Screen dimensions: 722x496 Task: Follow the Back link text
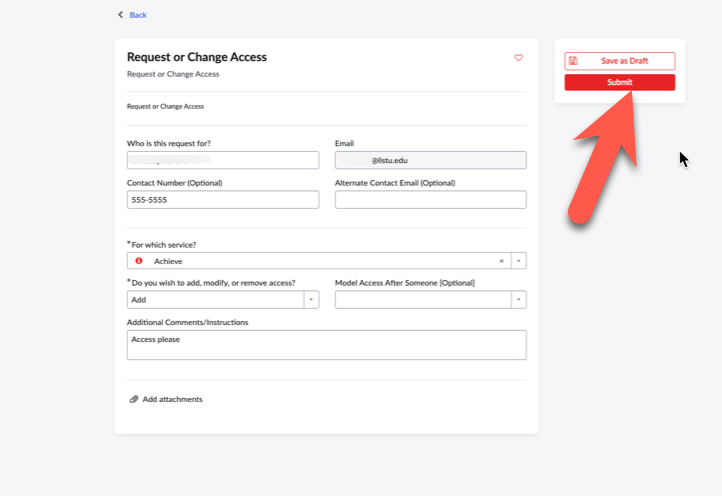[138, 15]
